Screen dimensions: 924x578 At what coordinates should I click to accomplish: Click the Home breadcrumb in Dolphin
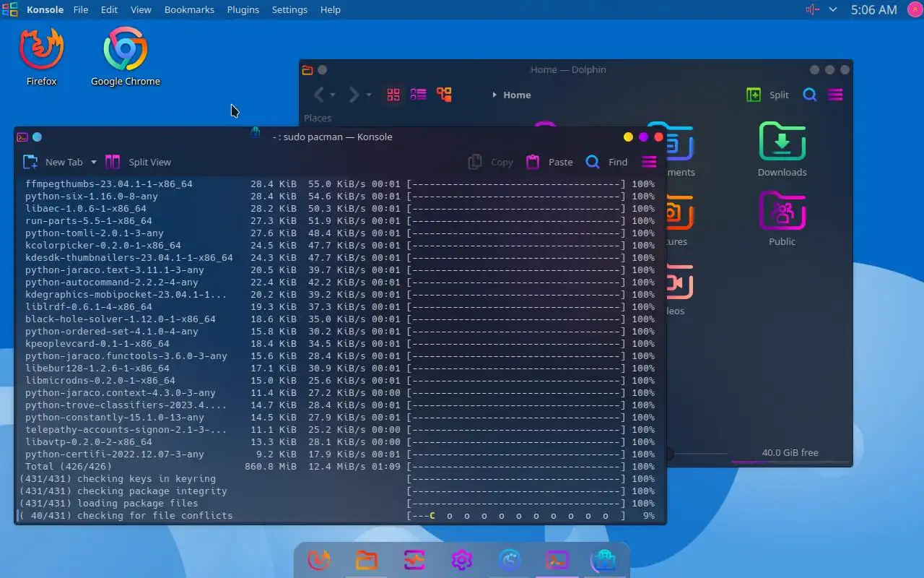(x=517, y=95)
